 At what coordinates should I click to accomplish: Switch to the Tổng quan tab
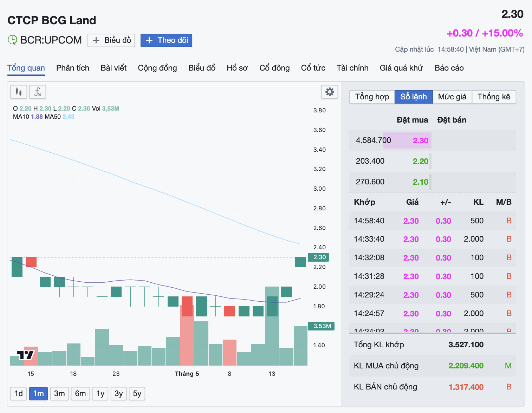point(26,68)
